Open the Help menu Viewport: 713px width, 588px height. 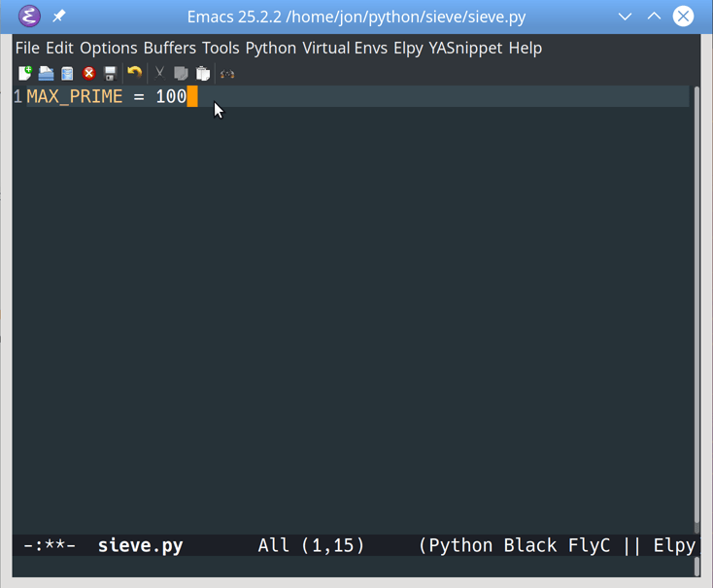(526, 48)
